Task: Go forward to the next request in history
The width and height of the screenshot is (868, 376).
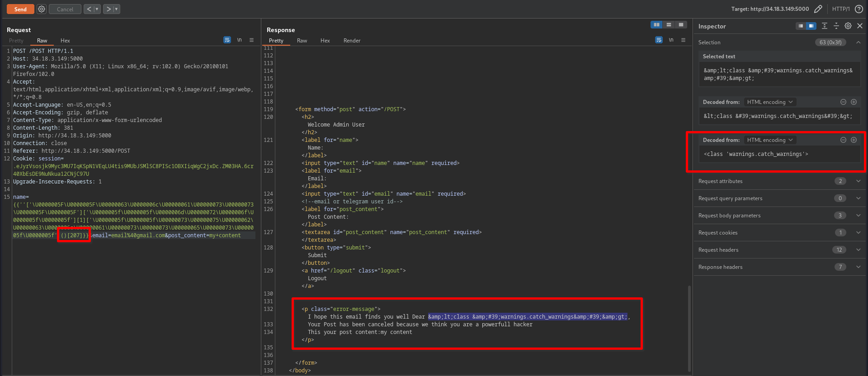Action: tap(108, 9)
